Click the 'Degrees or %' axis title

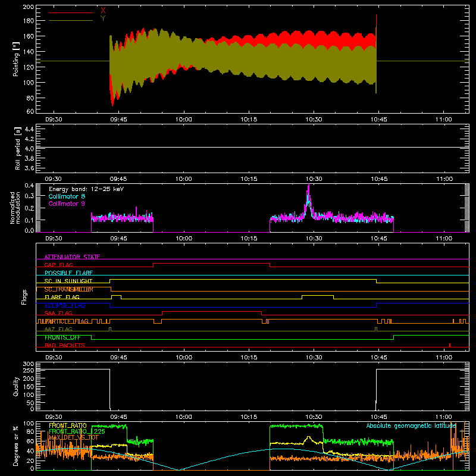[x=16, y=446]
